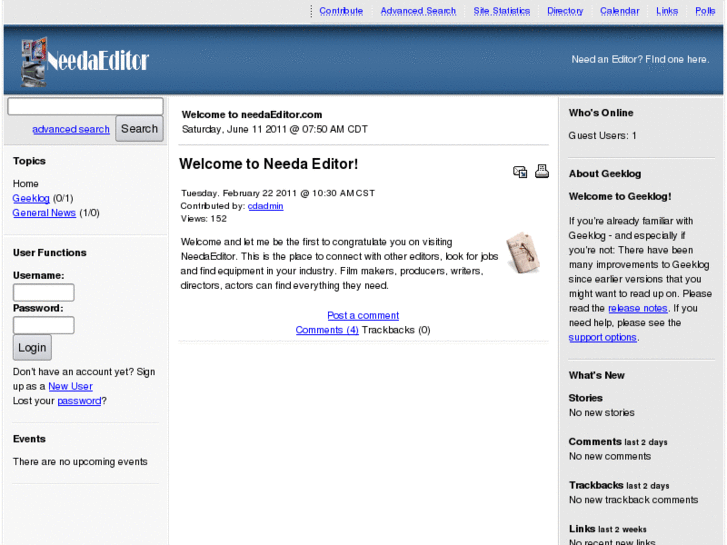Focus the search text field
This screenshot has height=545, width=727.
85,106
